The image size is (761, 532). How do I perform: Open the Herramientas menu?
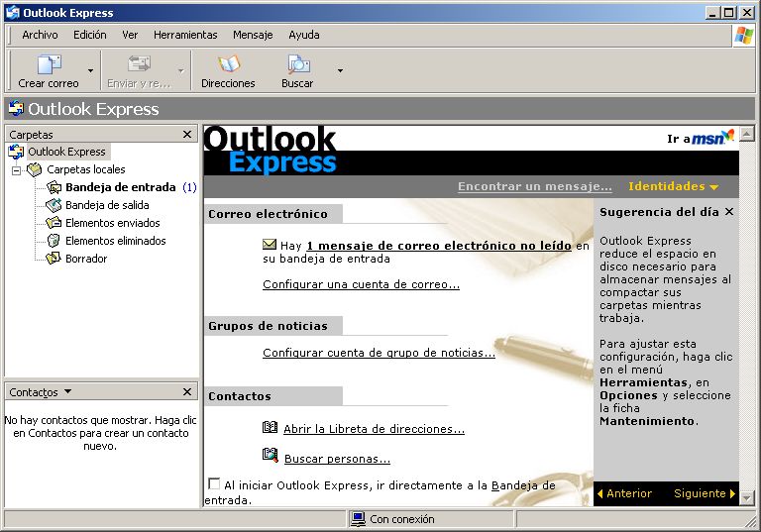coord(185,35)
